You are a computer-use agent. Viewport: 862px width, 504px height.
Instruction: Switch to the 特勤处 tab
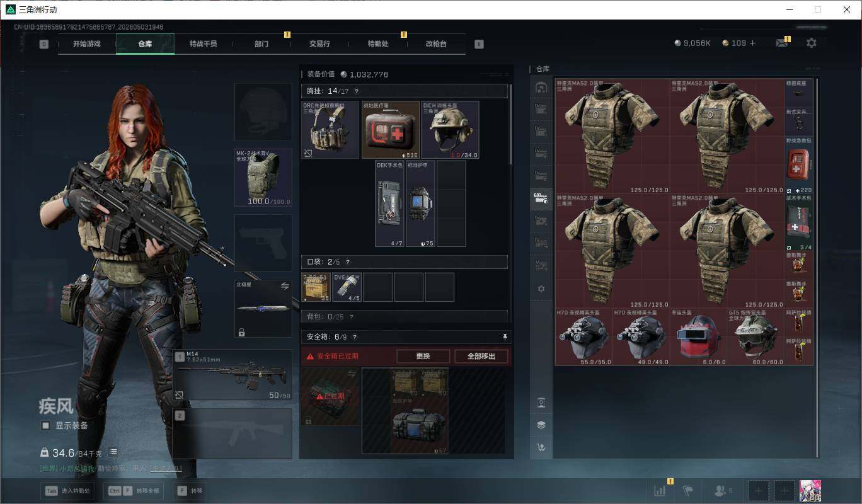tap(378, 44)
